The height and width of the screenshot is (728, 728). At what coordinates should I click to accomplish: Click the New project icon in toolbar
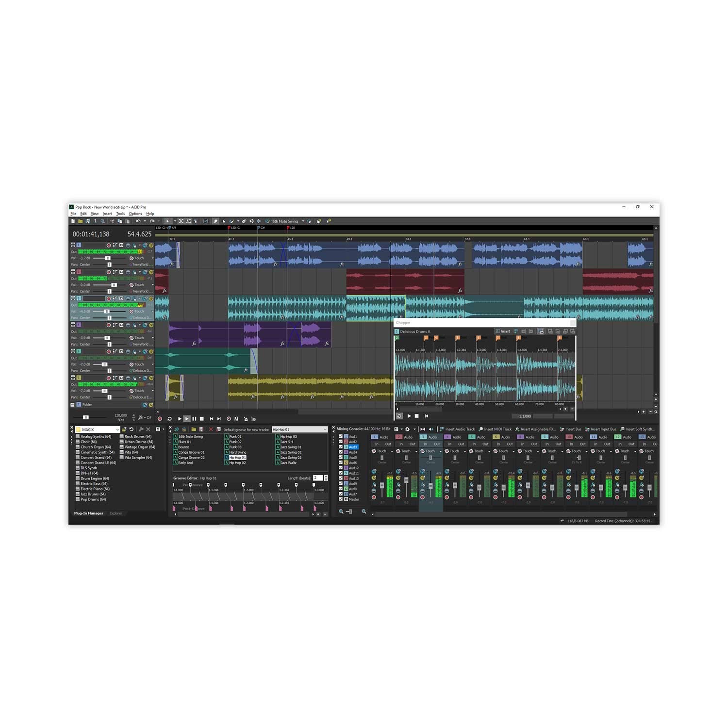click(x=73, y=221)
